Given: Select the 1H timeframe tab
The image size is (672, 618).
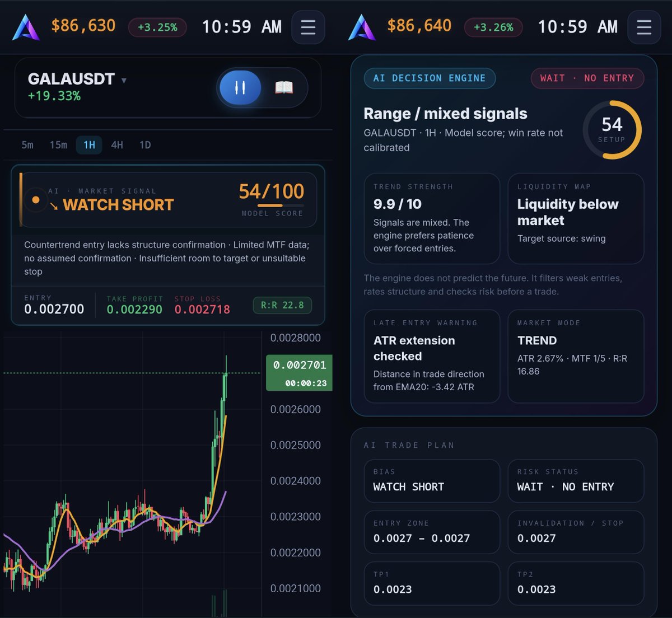Looking at the screenshot, I should (x=89, y=145).
